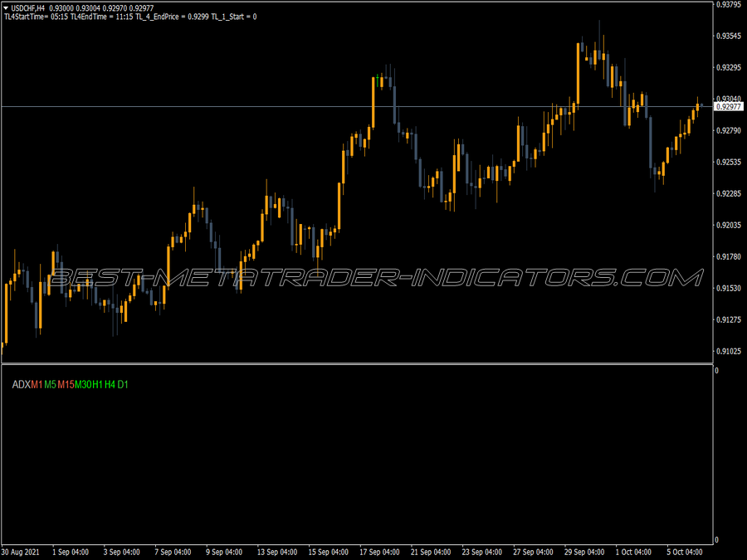
Task: Click the TL_4_EndPrice = 0.9299 text
Action: click(173, 17)
